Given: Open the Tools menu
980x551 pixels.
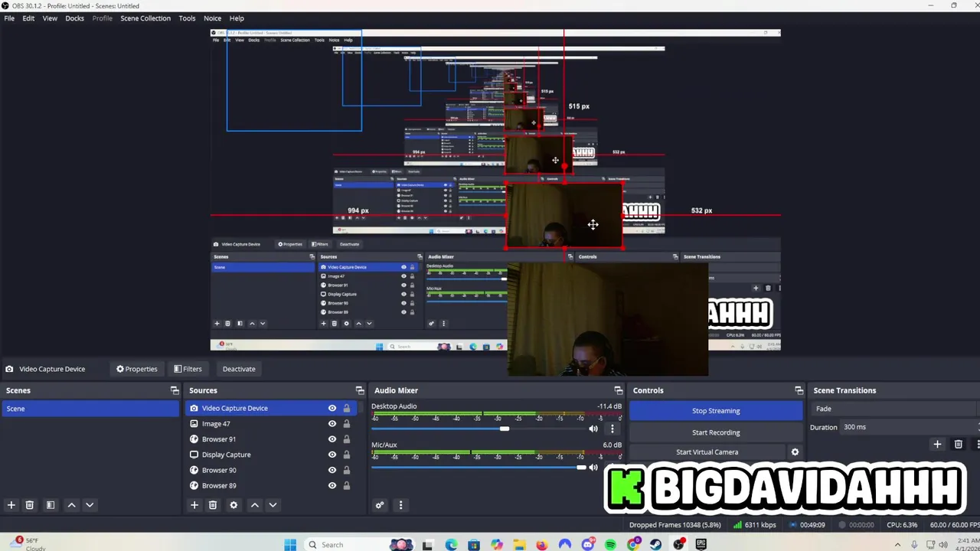Looking at the screenshot, I should [x=187, y=18].
